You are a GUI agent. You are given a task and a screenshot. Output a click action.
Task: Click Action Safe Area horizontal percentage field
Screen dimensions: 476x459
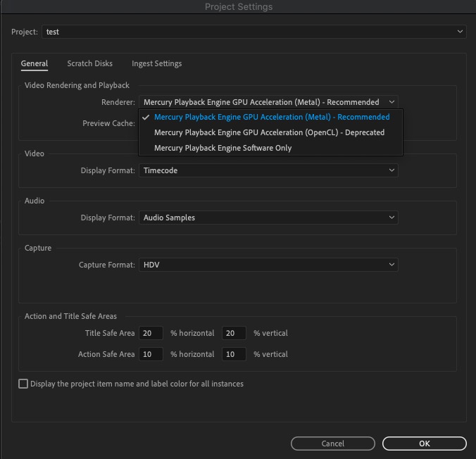pyautogui.click(x=151, y=354)
